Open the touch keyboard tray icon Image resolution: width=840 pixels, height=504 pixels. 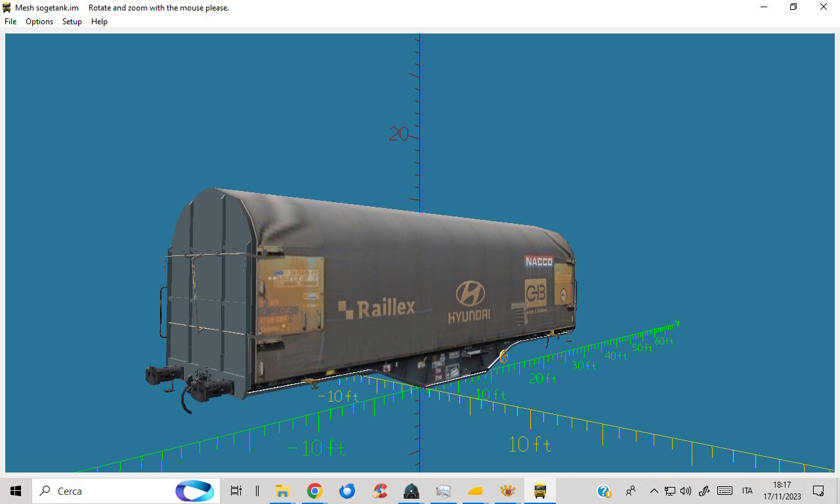tap(725, 491)
